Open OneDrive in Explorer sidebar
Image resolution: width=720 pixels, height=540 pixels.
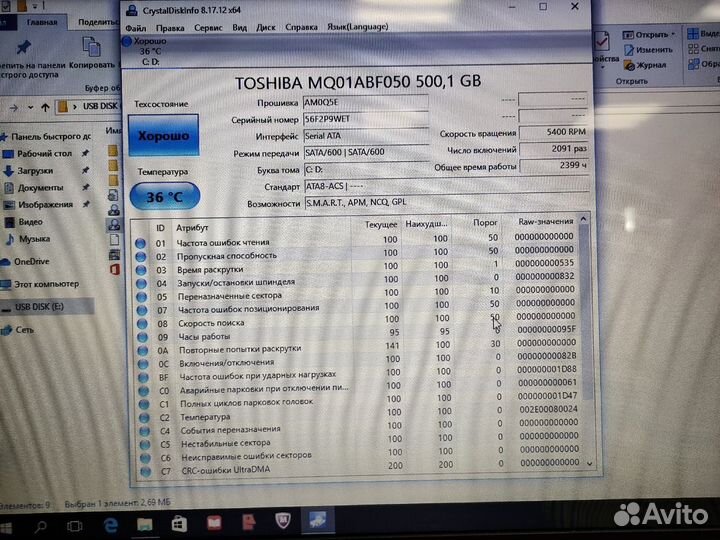[x=31, y=262]
